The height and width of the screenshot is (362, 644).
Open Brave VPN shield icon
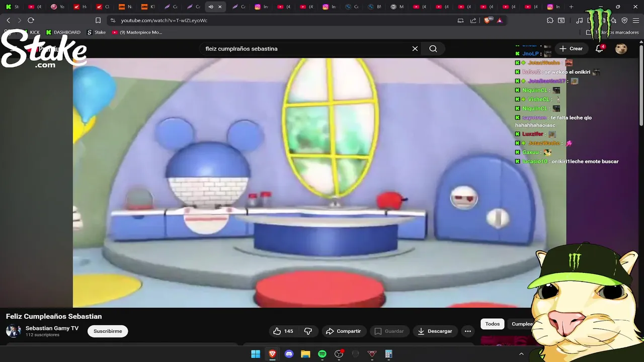[624, 20]
